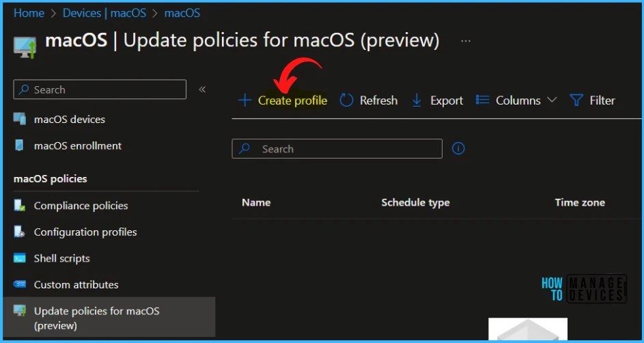Focus the sidebar Search field

click(100, 90)
